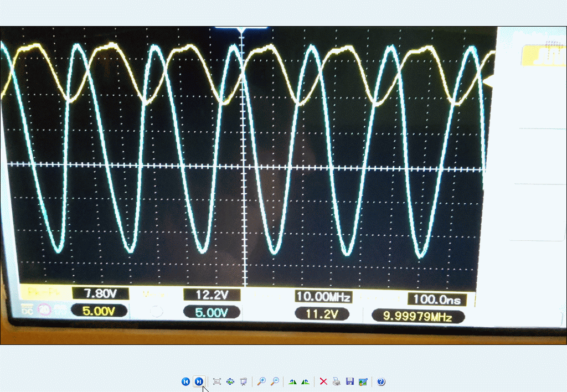This screenshot has width=567, height=392.
Task: Start the slide show
Action: [243, 381]
